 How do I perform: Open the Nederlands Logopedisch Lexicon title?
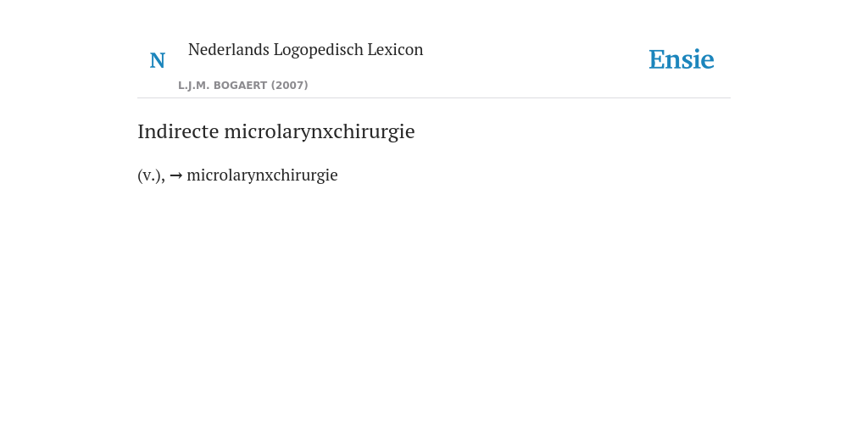tap(305, 50)
